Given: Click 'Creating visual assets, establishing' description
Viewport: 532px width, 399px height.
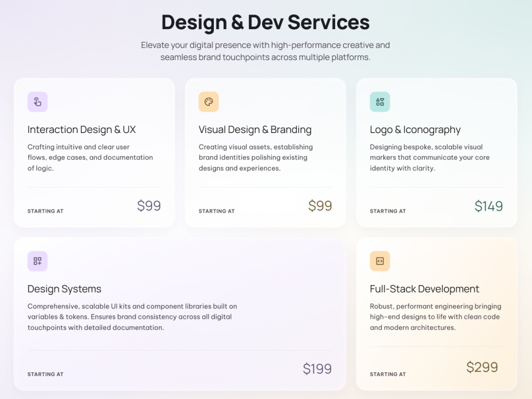Looking at the screenshot, I should [256, 157].
